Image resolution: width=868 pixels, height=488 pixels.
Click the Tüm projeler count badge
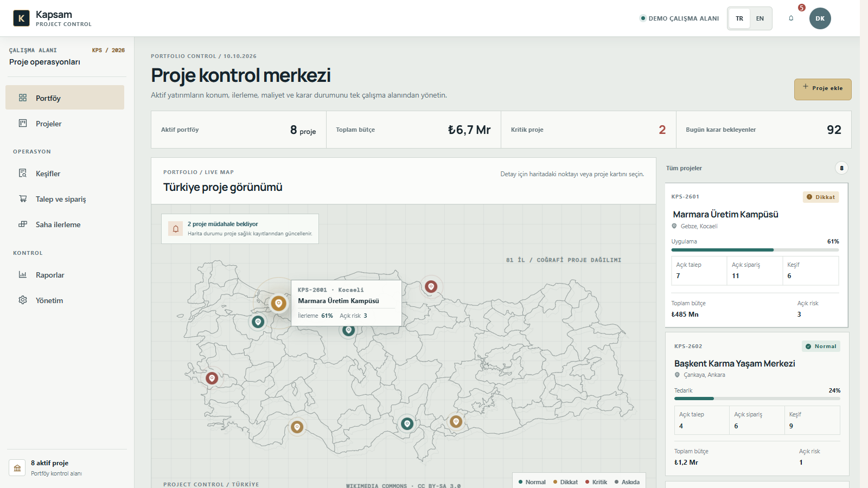click(841, 168)
